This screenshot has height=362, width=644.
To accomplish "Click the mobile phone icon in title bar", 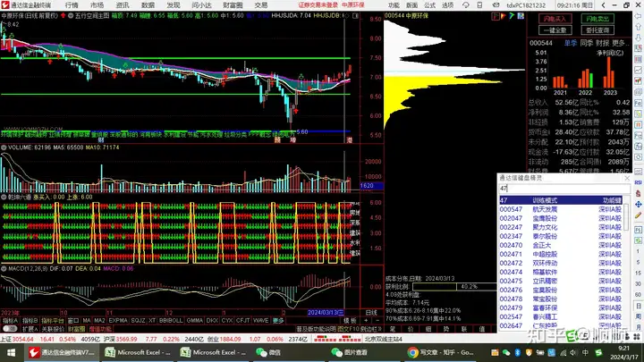I will [x=479, y=5].
